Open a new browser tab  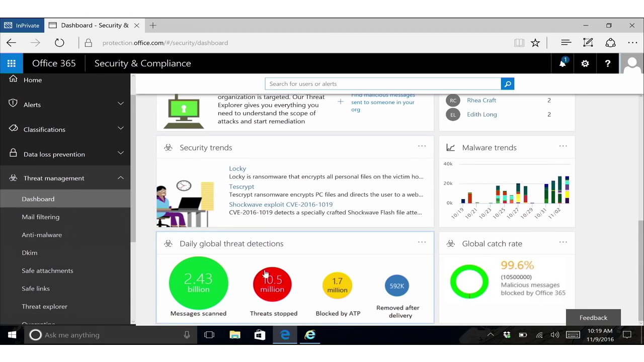coord(153,25)
